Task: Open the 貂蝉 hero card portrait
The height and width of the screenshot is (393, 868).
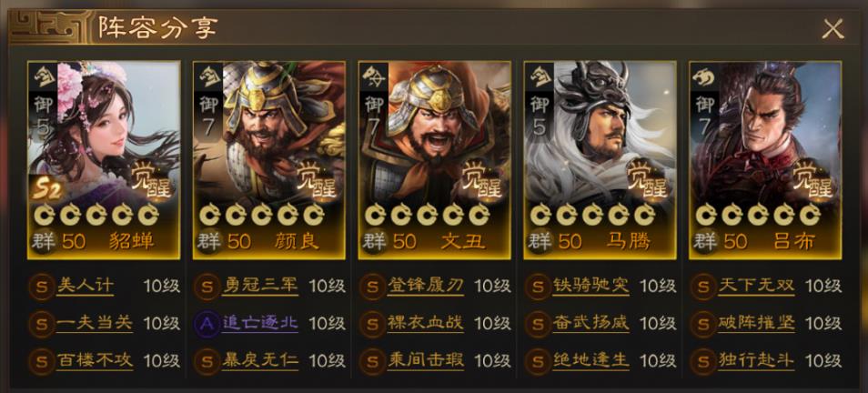Action: (104, 160)
